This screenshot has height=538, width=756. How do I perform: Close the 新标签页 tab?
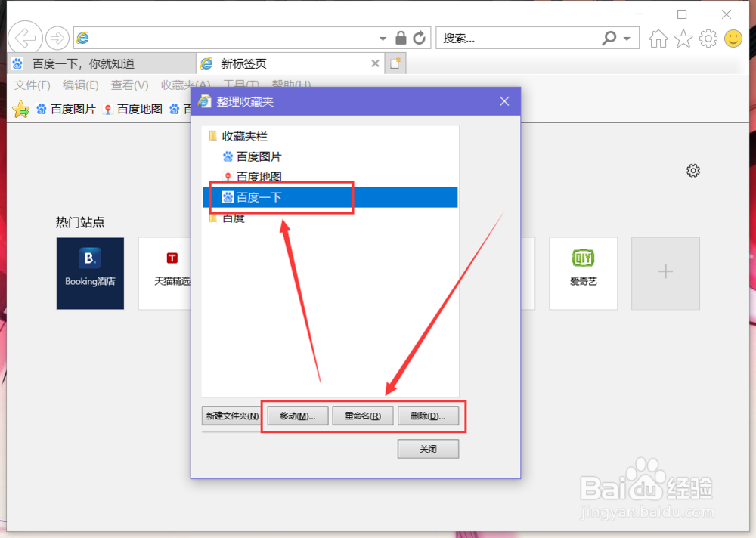click(375, 63)
